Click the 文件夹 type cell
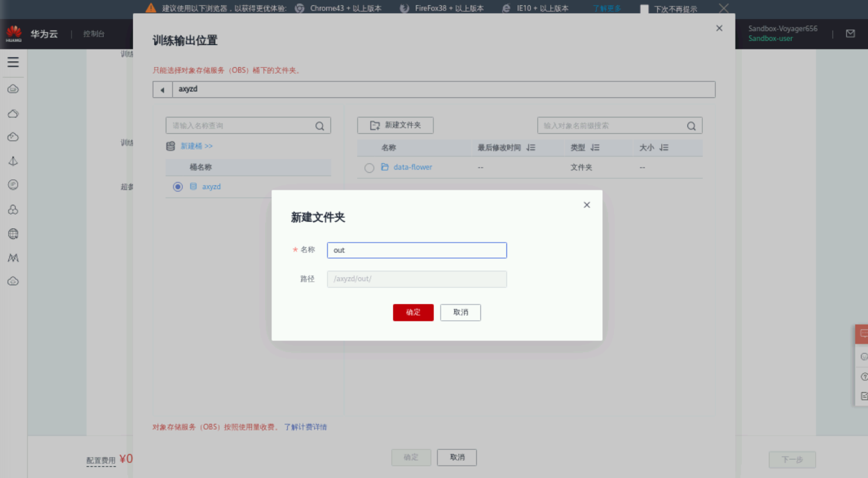The width and height of the screenshot is (868, 478). pos(581,168)
